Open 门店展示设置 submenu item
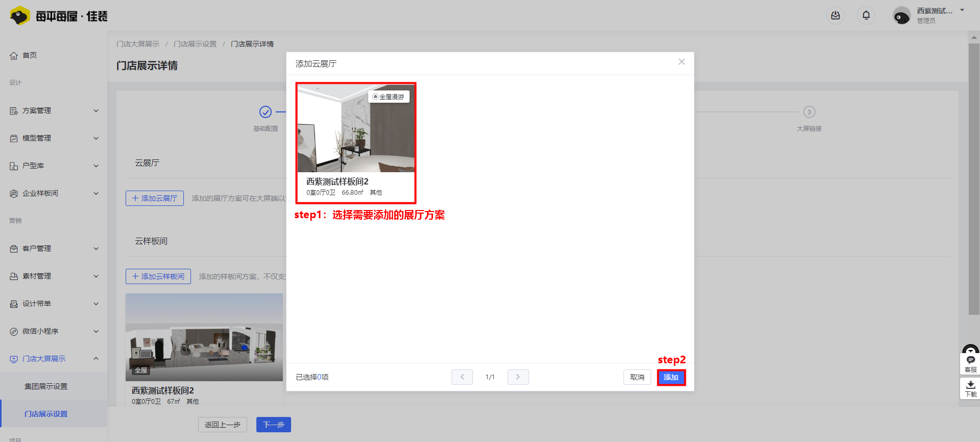The width and height of the screenshot is (980, 442). 46,414
